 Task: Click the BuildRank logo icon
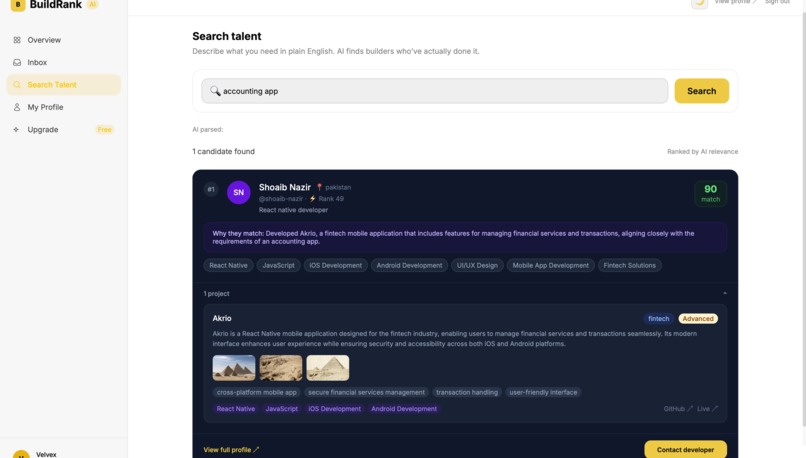18,5
